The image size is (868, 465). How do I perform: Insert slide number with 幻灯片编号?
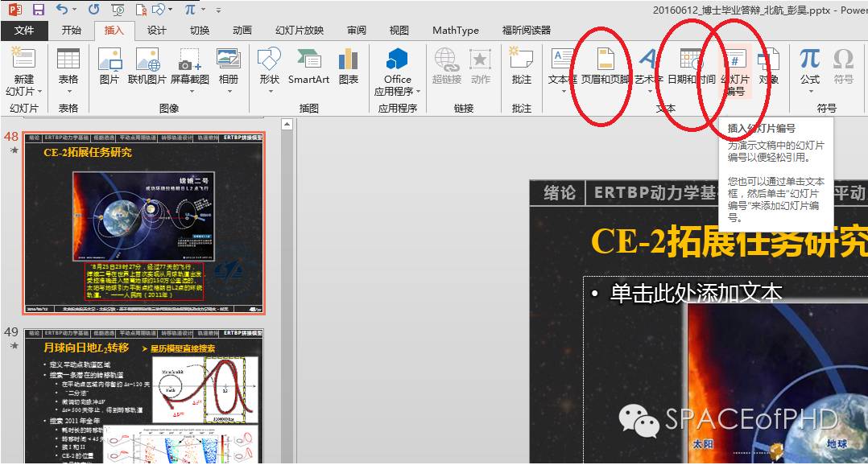pos(735,71)
